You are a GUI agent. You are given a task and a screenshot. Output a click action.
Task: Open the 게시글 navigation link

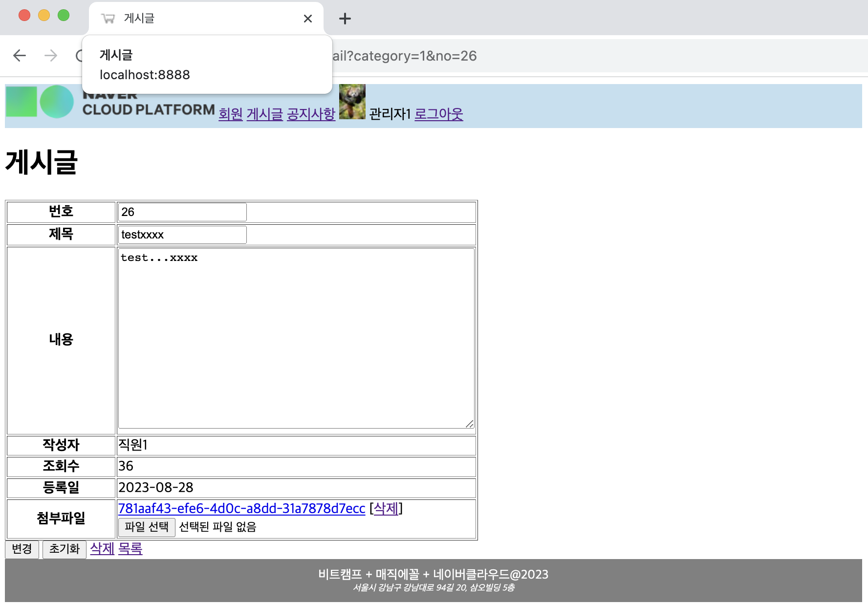[x=265, y=114]
